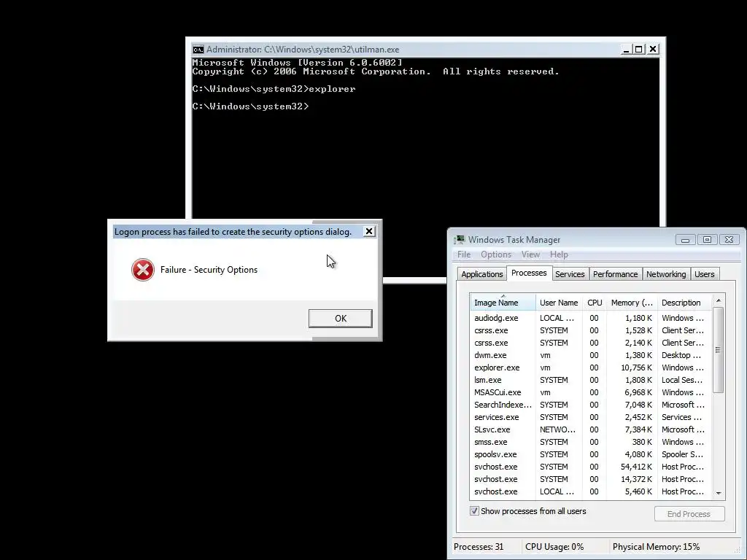Click the Windows Task Manager title icon
Viewport: 747px width, 560px height.
coord(460,239)
